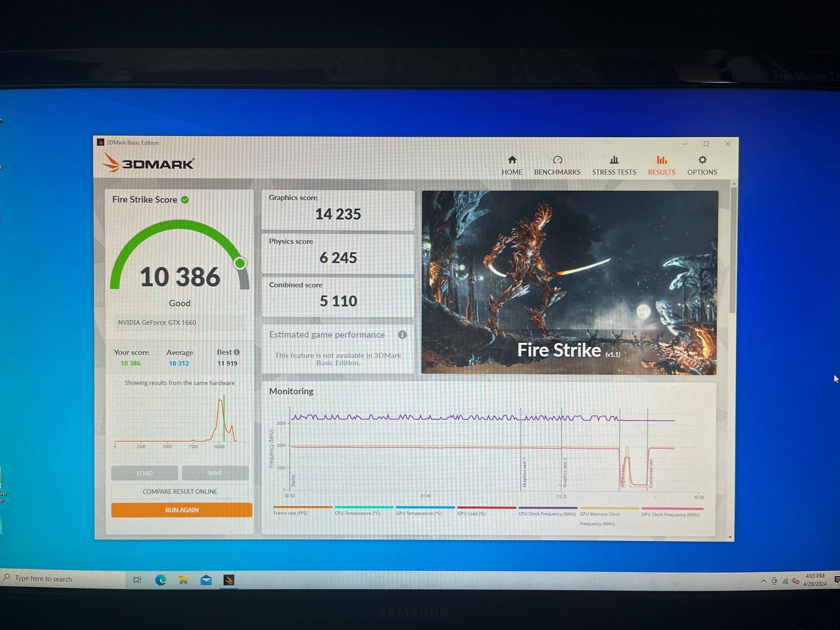Open the STRESS TESTS tab
The height and width of the screenshot is (630, 840).
click(x=614, y=166)
